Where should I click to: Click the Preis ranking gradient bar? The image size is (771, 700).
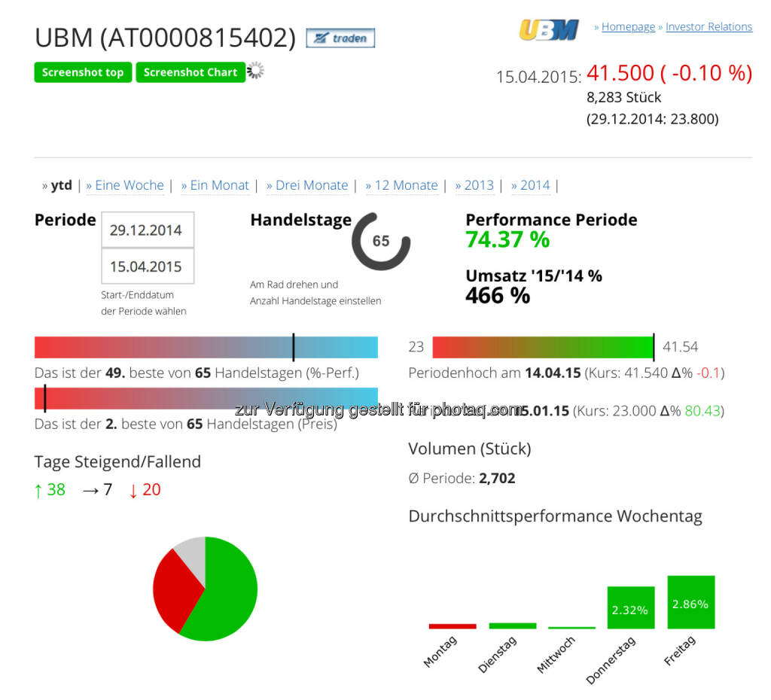(x=206, y=398)
